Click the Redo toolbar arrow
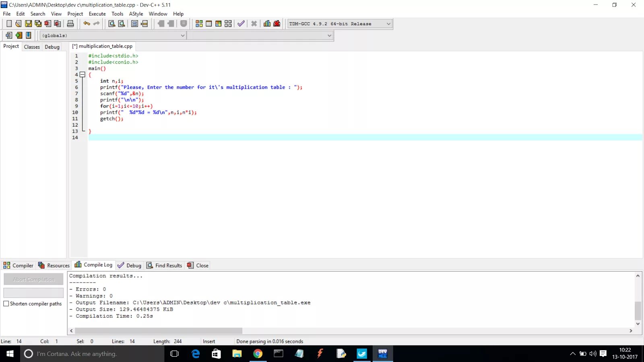Screen dimensions: 644x362 (x=96, y=24)
